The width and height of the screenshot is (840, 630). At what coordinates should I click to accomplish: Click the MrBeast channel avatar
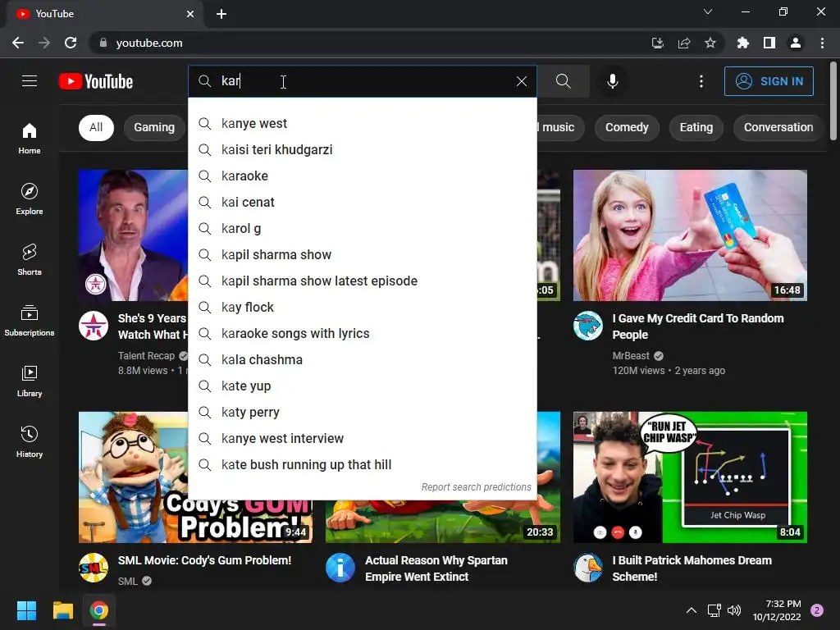(587, 326)
